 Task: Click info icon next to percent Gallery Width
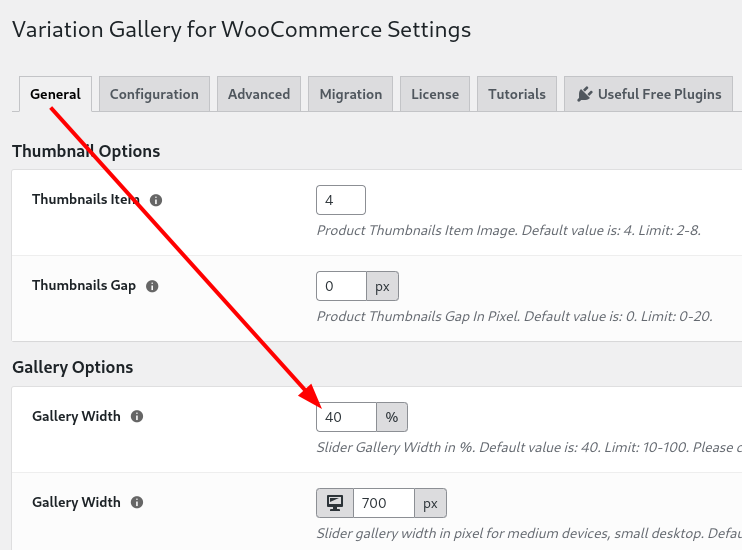pyautogui.click(x=137, y=417)
